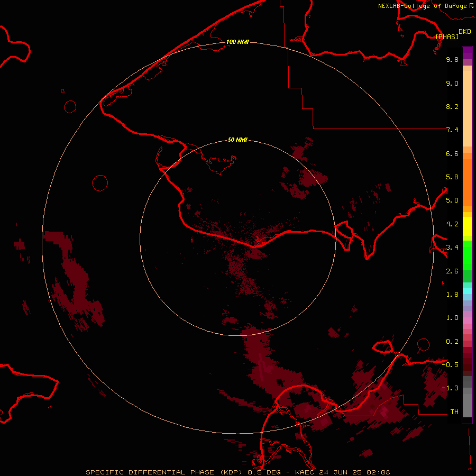This screenshot has height=476, width=476.
Task: Click the 3.4 scale value
Action: (x=452, y=248)
